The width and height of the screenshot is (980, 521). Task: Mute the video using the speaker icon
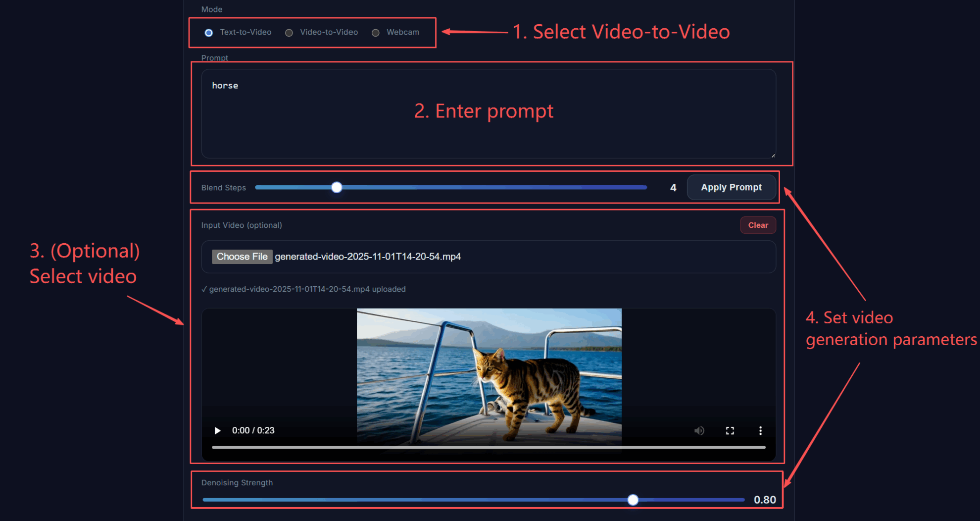tap(699, 430)
